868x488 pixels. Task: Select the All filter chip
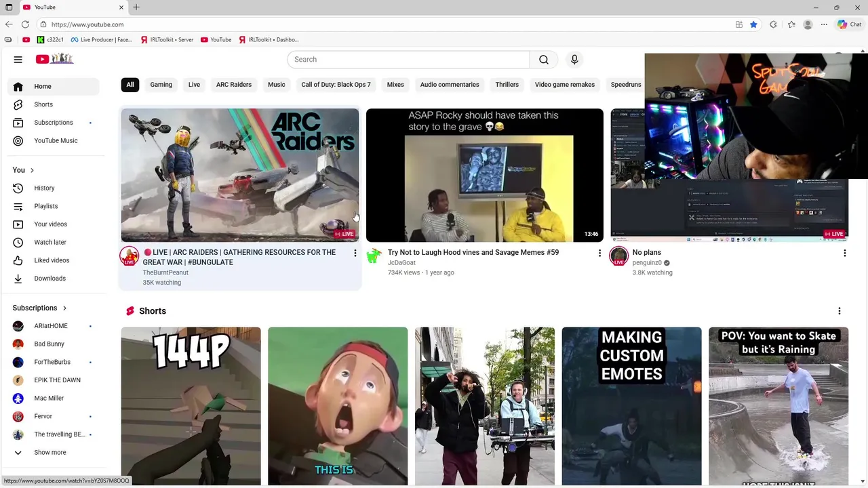[130, 85]
